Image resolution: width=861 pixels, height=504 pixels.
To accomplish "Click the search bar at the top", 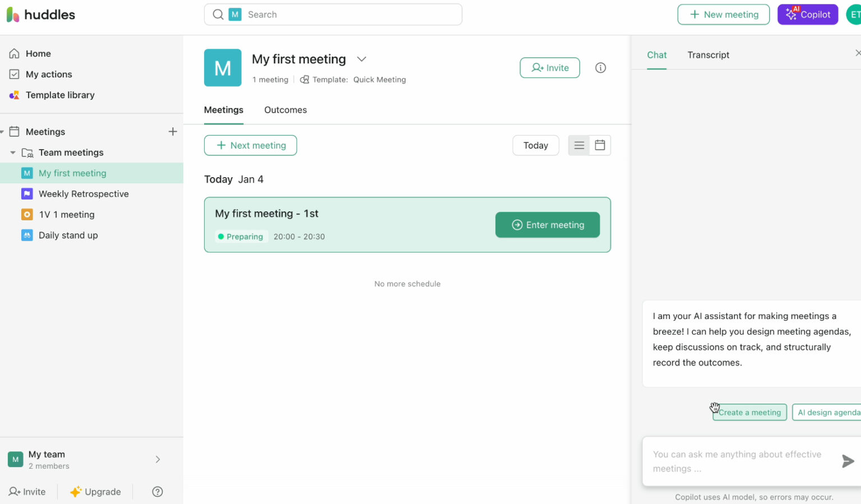I will pos(333,15).
